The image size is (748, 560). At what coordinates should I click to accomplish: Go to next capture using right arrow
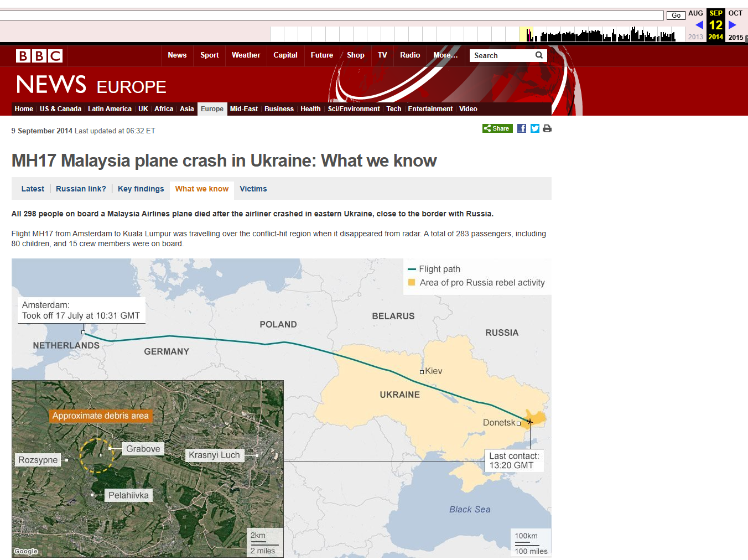733,25
